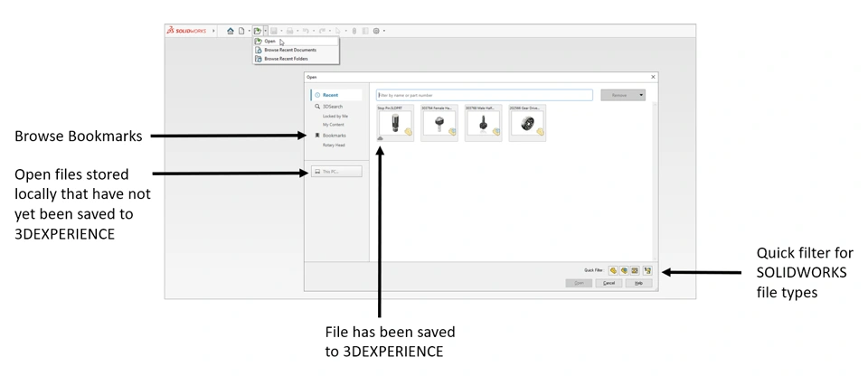
Task: Toggle the Parts quick filter
Action: point(613,271)
